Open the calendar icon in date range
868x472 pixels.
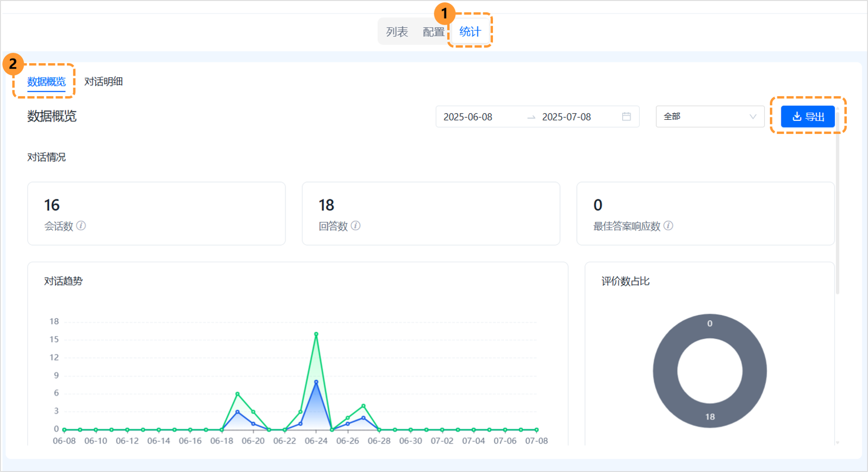pos(626,116)
